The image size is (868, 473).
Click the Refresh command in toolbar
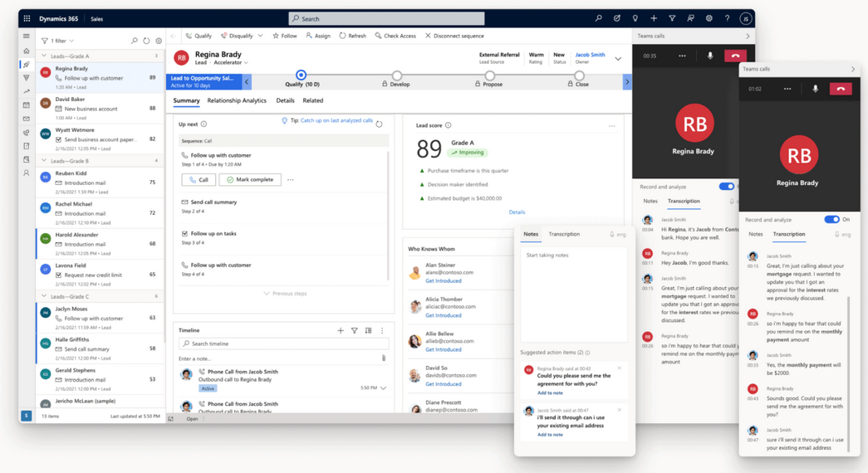point(352,36)
